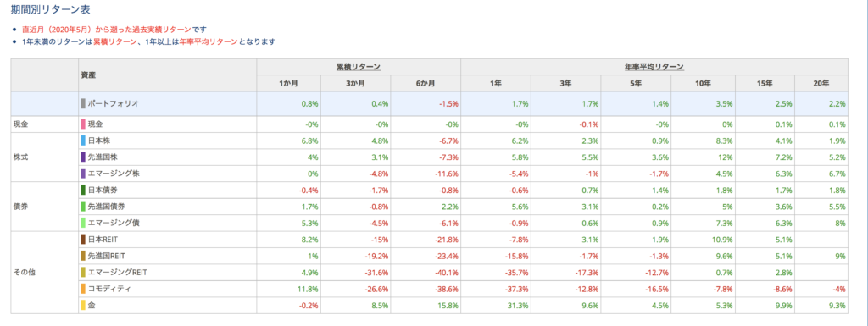Click the orange コモディティ color marker

point(83,289)
